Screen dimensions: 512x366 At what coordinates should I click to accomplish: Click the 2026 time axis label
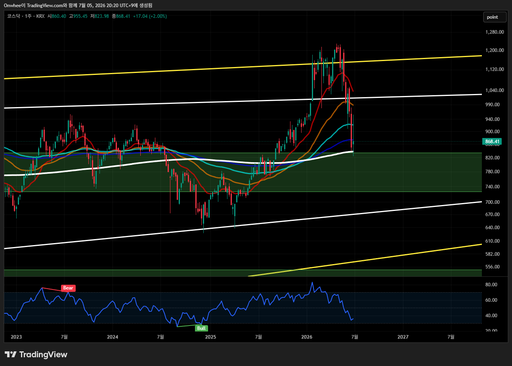click(x=307, y=337)
